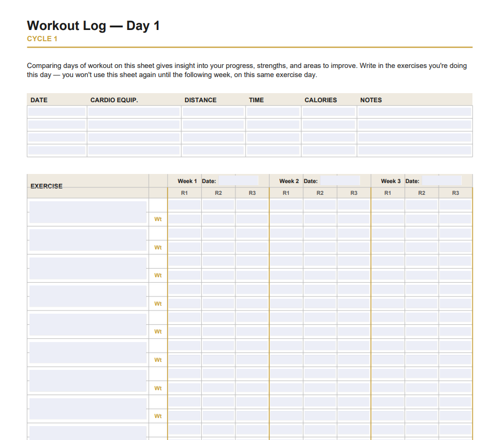Click the Week 2 Date input field
The height and width of the screenshot is (440, 504).
click(340, 181)
